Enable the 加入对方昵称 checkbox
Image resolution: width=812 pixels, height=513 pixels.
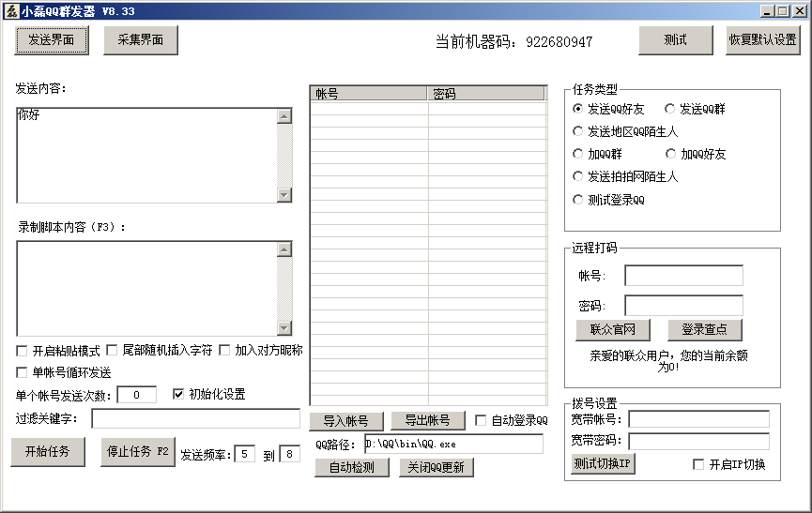(224, 350)
